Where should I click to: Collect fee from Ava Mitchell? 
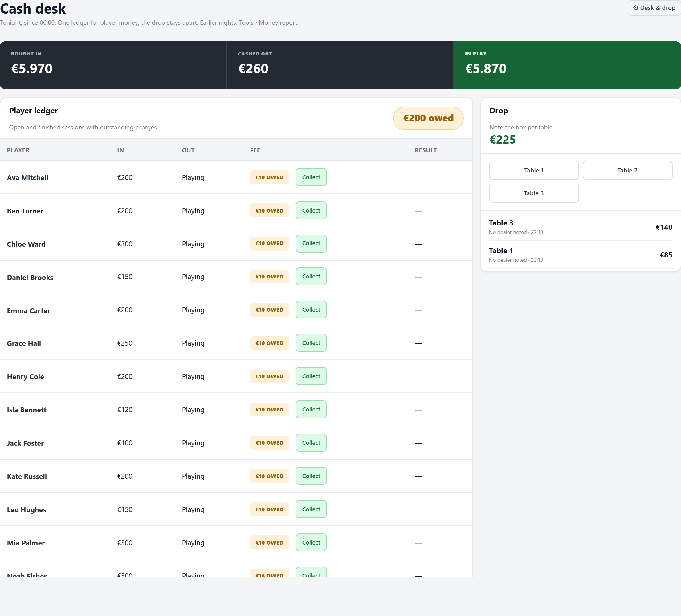coord(311,177)
